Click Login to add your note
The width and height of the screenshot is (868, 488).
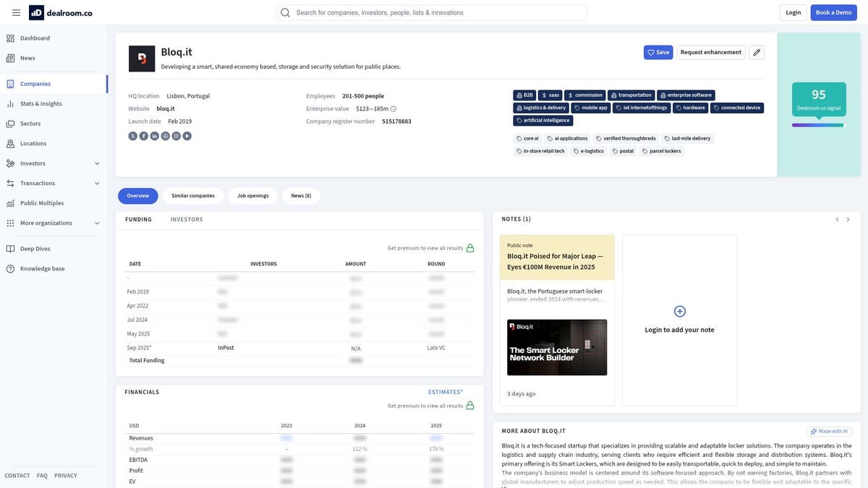679,330
